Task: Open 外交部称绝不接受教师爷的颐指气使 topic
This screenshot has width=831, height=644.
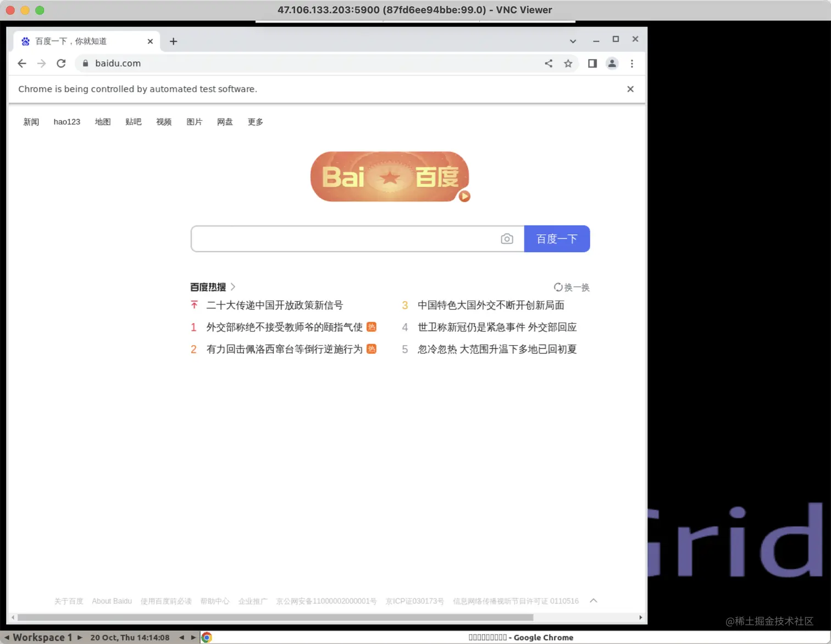Action: [285, 327]
